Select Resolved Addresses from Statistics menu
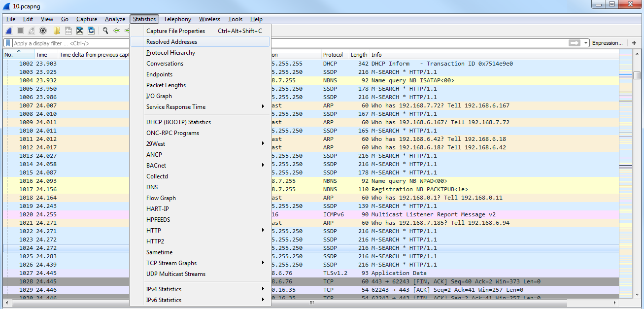Screen dimensions: 644x309 coord(171,42)
